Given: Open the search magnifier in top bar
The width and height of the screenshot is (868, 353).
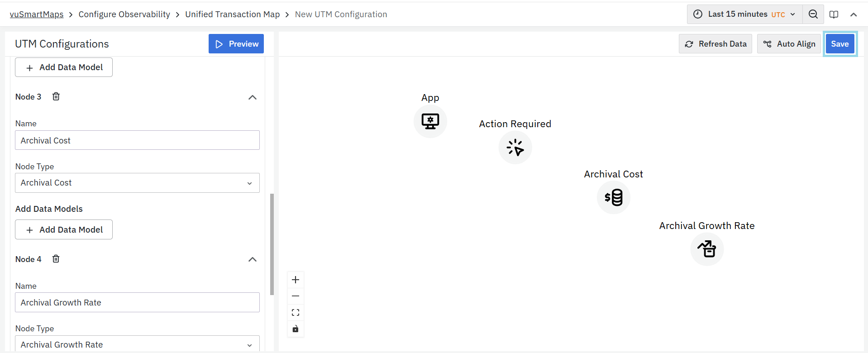Looking at the screenshot, I should point(813,14).
